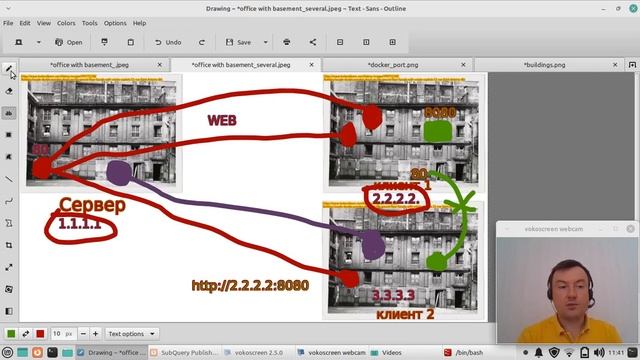Click the Save button
Image resolution: width=640 pixels, height=360 pixels.
click(x=239, y=42)
